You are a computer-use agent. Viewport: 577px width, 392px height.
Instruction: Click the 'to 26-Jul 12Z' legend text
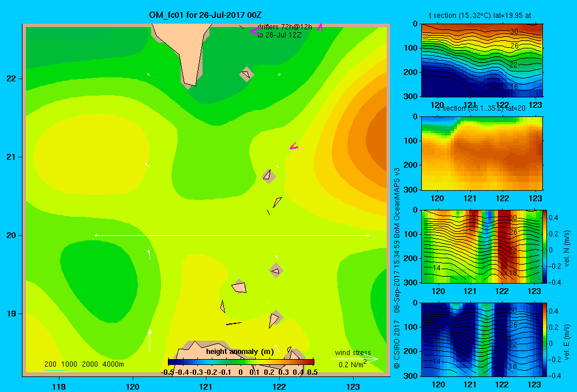coord(279,35)
